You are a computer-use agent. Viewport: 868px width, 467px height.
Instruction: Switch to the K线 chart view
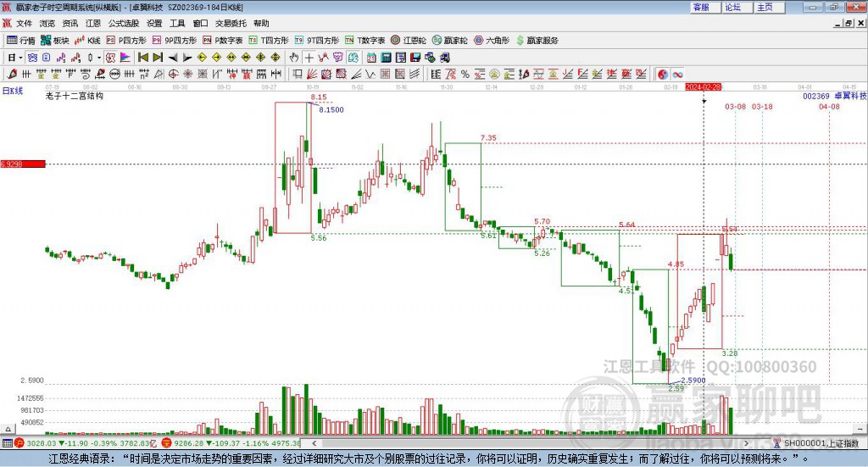[x=87, y=41]
